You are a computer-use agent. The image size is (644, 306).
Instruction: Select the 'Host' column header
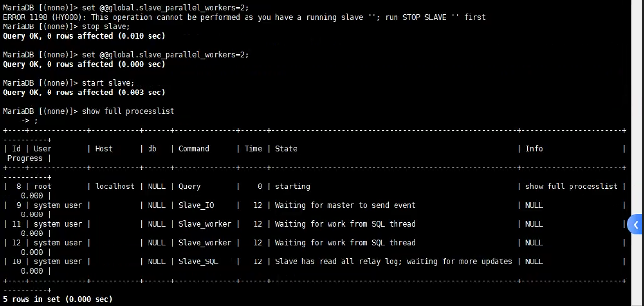(104, 149)
